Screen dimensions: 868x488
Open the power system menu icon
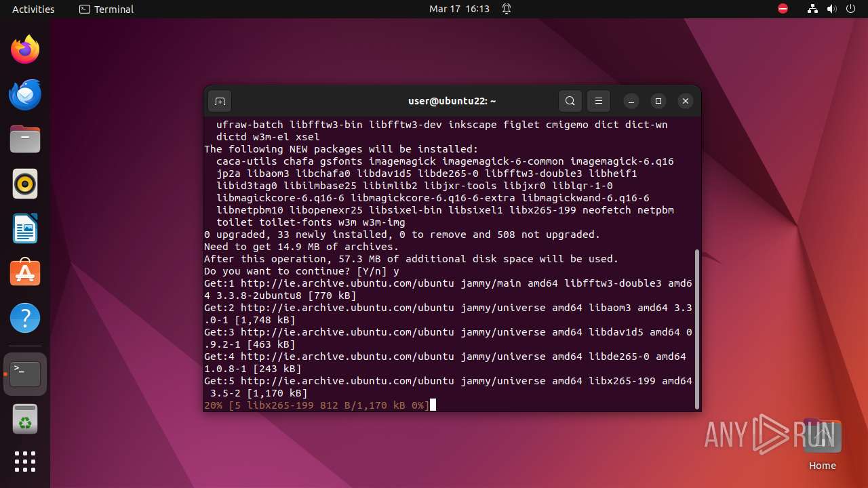(851, 9)
